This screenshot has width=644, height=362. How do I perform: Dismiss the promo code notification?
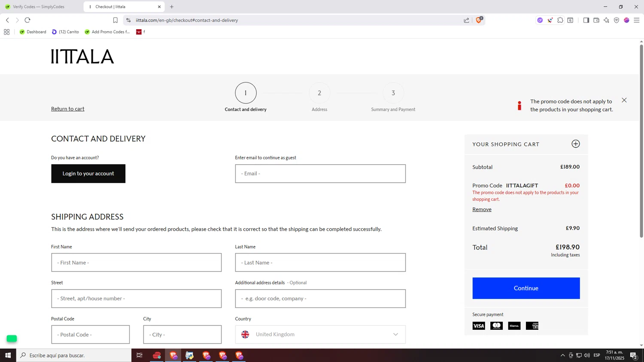click(x=624, y=100)
